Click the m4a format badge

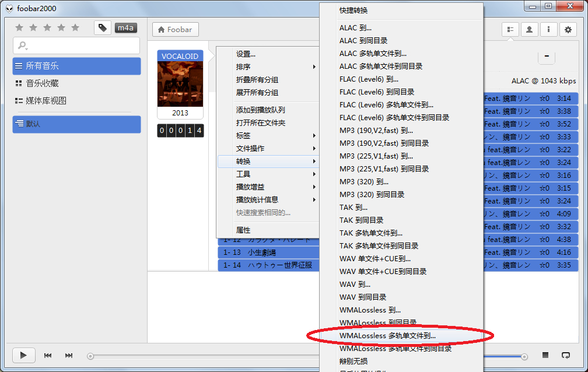(125, 28)
